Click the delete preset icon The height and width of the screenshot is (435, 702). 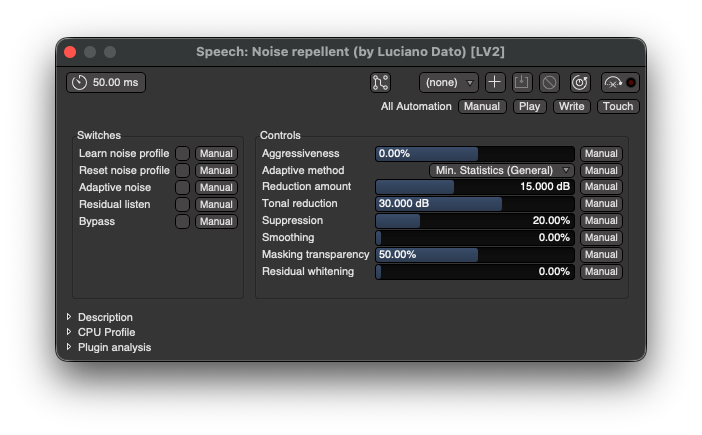coord(549,83)
